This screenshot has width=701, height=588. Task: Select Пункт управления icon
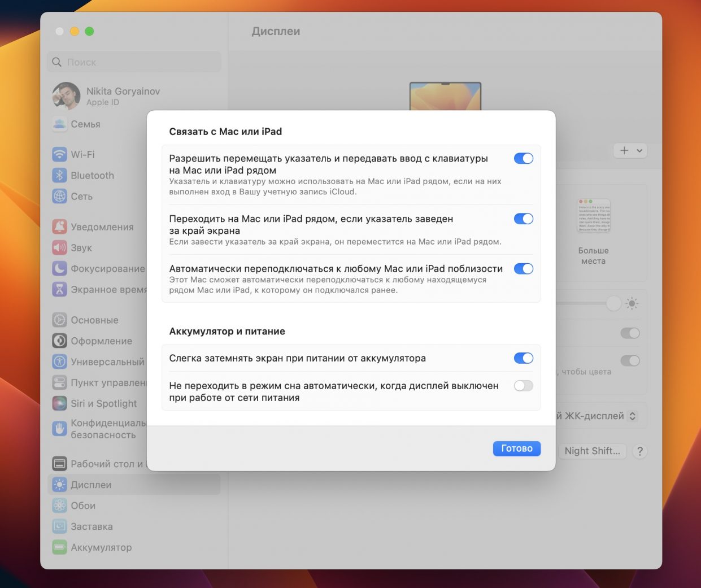pos(59,382)
